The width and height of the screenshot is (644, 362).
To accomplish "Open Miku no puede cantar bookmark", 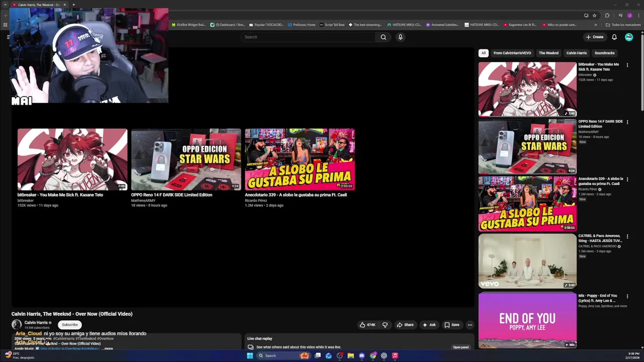I will (x=559, y=25).
